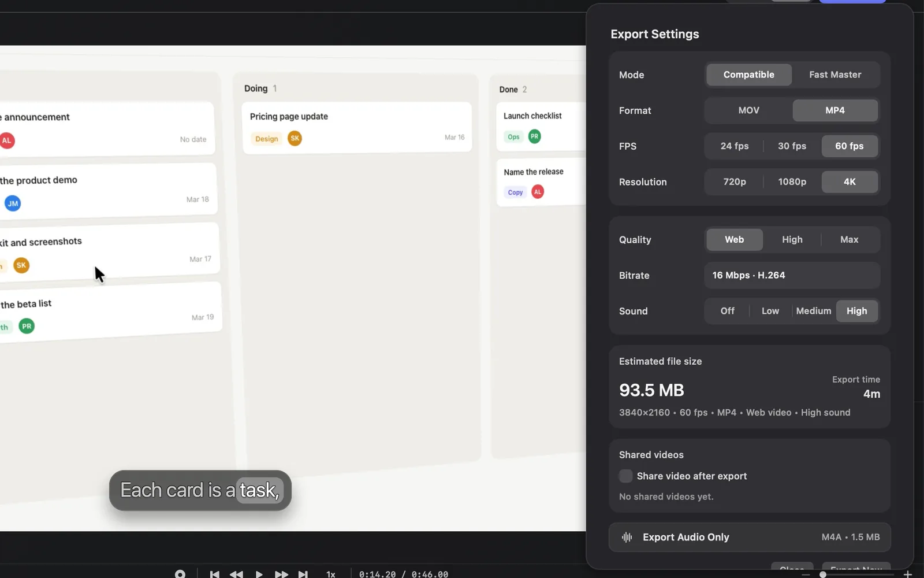This screenshot has width=924, height=578.
Task: Click the Design tag on Pricing card
Action: [x=267, y=139]
